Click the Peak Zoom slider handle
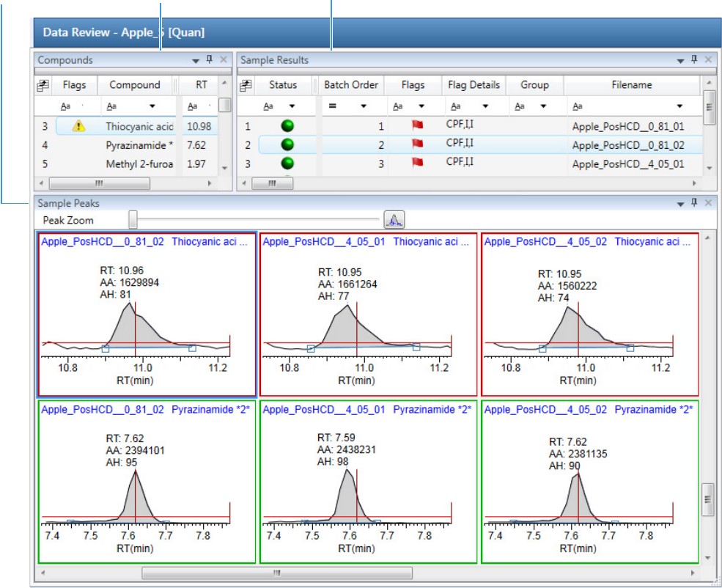722x588 pixels. (133, 219)
